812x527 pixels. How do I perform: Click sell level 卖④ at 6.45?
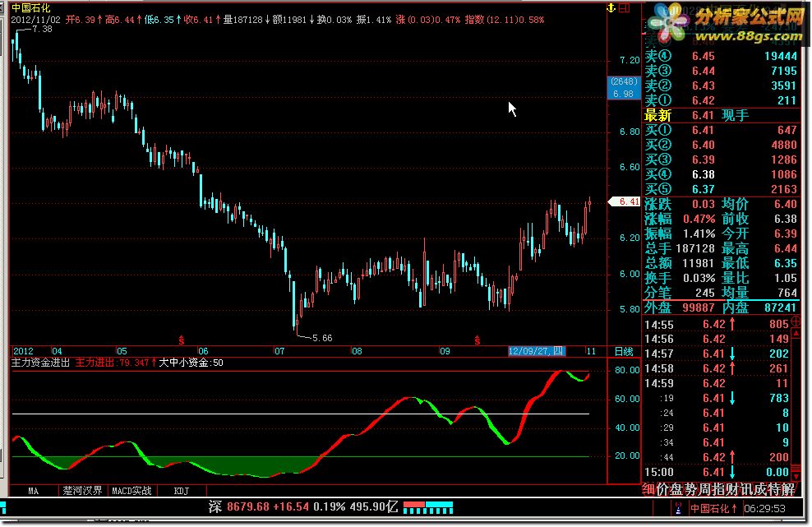721,56
